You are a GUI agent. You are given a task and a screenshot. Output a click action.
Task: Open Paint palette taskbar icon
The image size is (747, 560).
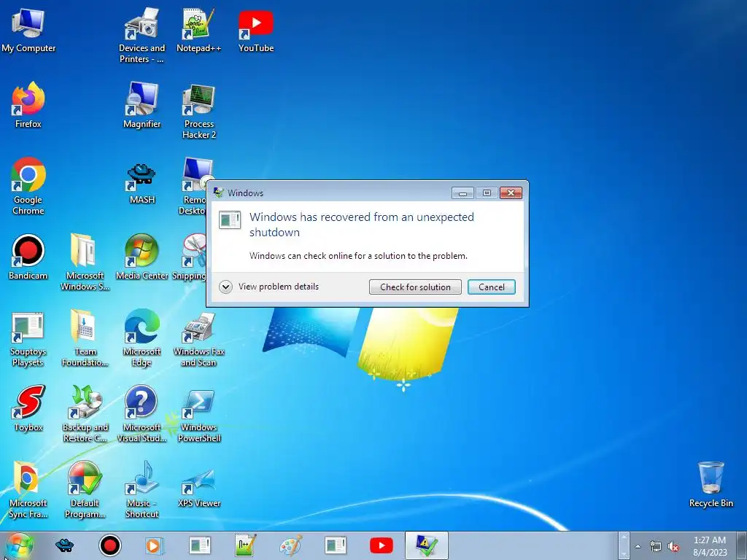290,545
